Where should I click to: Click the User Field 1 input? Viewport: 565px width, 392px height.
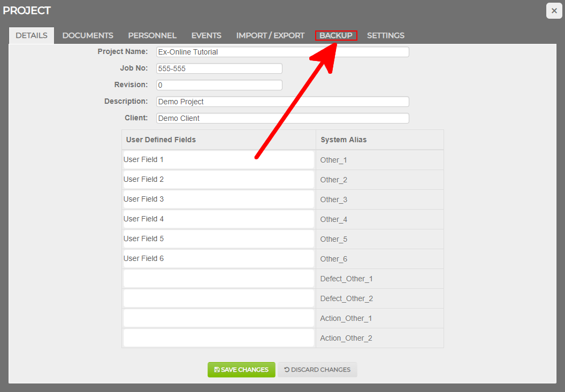coord(218,160)
